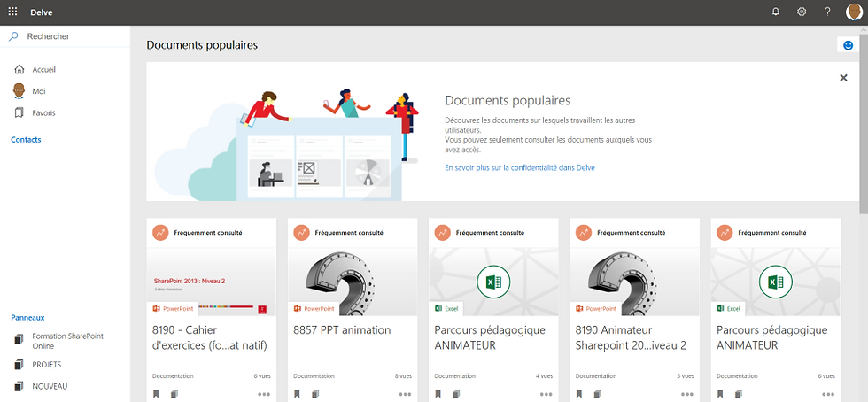Viewport: 868px width, 402px height.
Task: Add 8190 Cahier d'exercices card to a board
Action: point(175,394)
